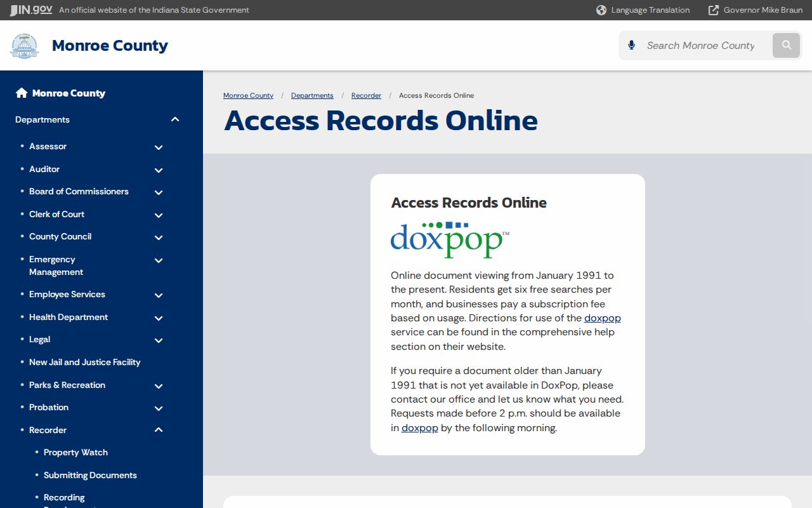Click the Governor Mike Braun link text

pos(763,10)
